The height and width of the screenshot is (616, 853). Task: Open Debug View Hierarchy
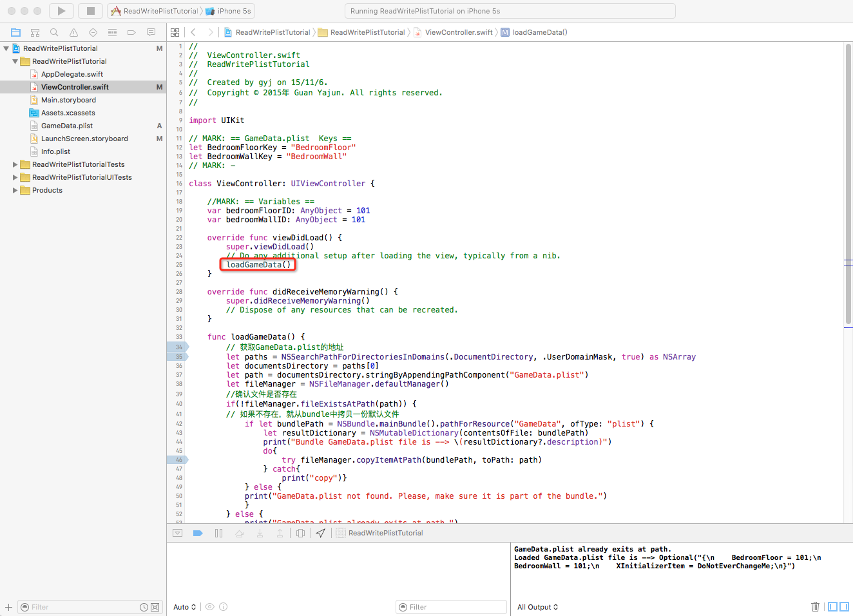(x=300, y=533)
